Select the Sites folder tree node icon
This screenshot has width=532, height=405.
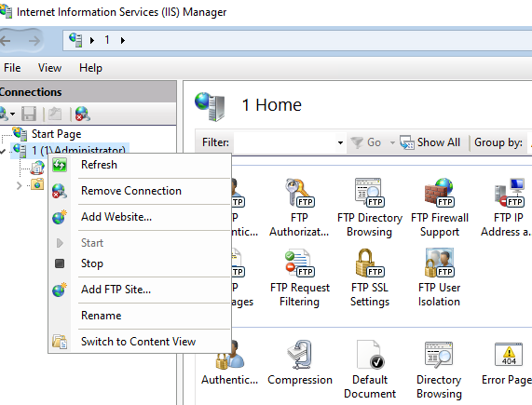tap(37, 184)
